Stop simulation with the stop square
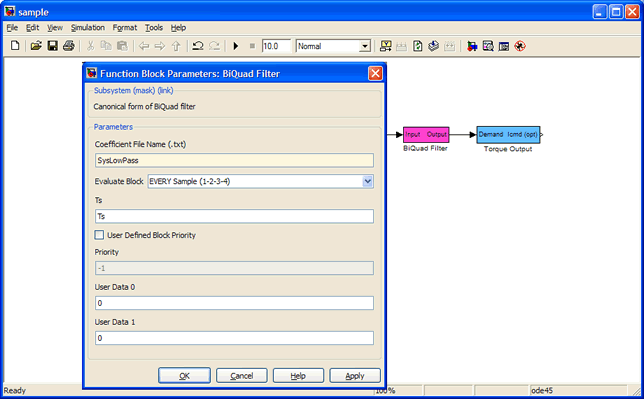This screenshot has width=644, height=399. tap(252, 46)
